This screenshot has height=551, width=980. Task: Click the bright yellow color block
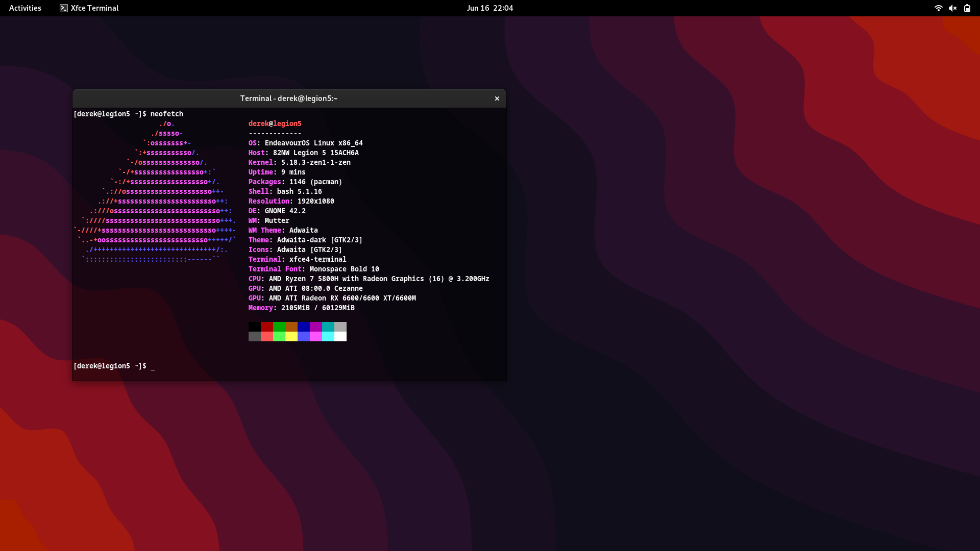[291, 336]
